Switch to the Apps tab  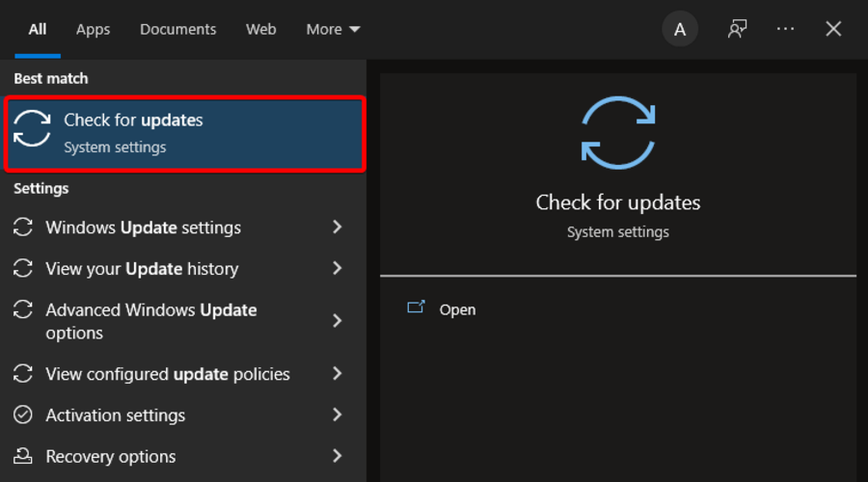pyautogui.click(x=93, y=29)
